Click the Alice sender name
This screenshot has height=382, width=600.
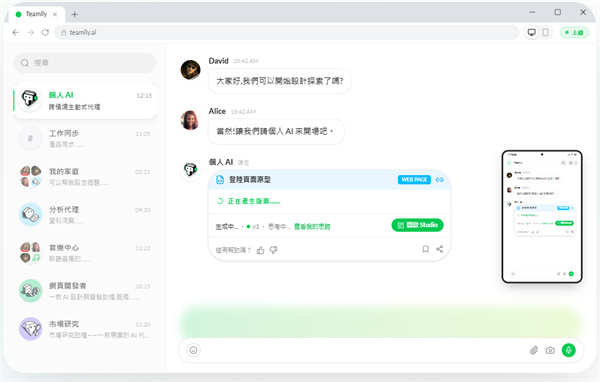[x=217, y=111]
